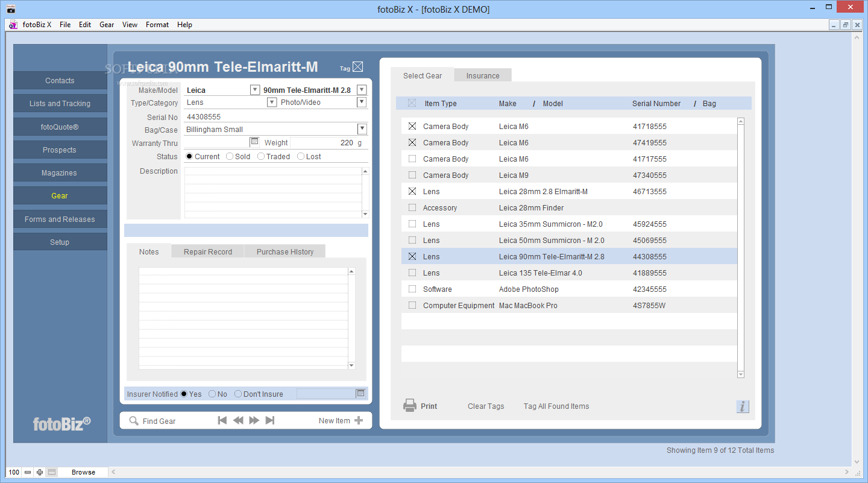Toggle the Tag checkbox next to title
This screenshot has height=483, width=868.
[358, 67]
